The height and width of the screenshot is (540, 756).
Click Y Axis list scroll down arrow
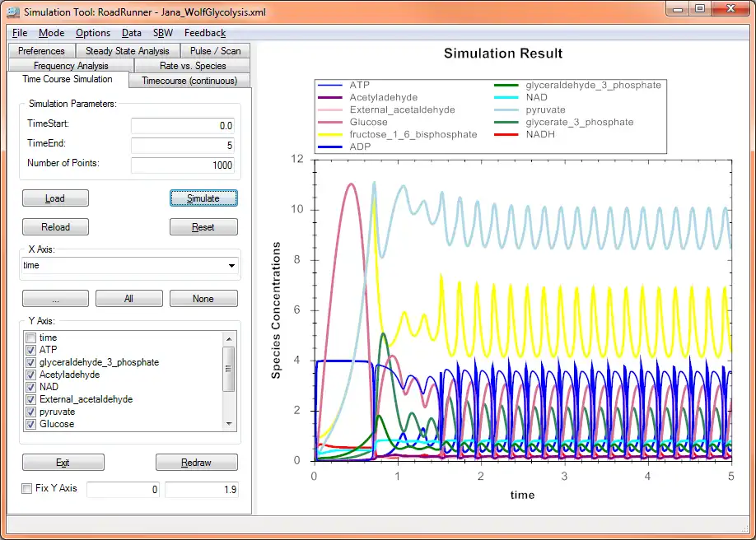229,424
